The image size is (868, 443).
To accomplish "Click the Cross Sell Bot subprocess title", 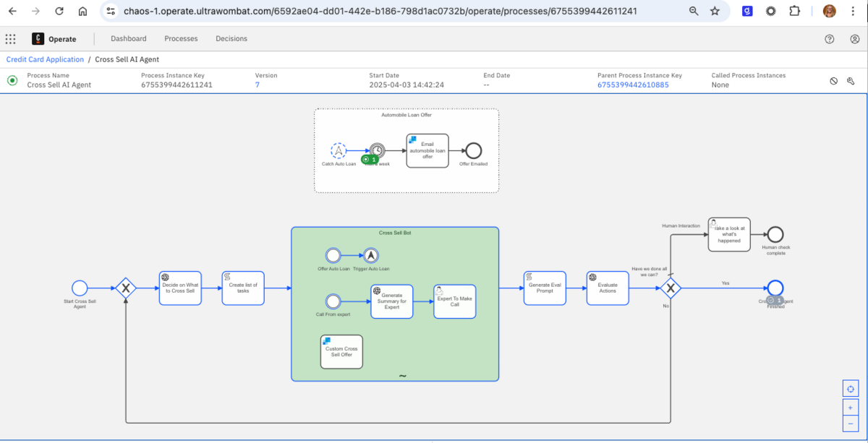I will click(395, 233).
